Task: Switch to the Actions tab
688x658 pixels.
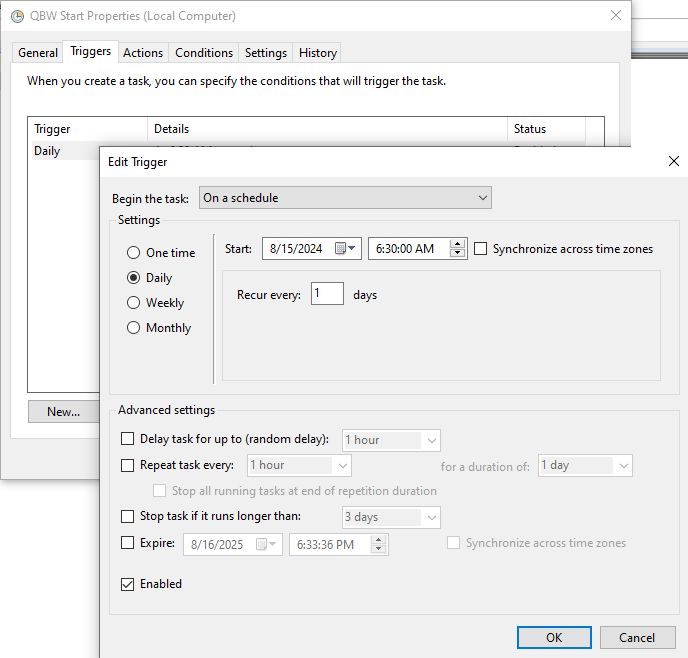Action: coord(143,53)
